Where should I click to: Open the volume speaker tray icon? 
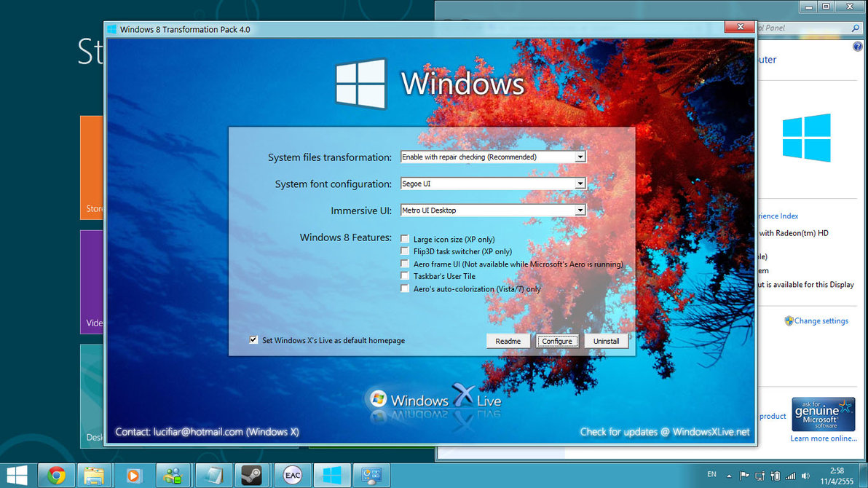tap(805, 476)
